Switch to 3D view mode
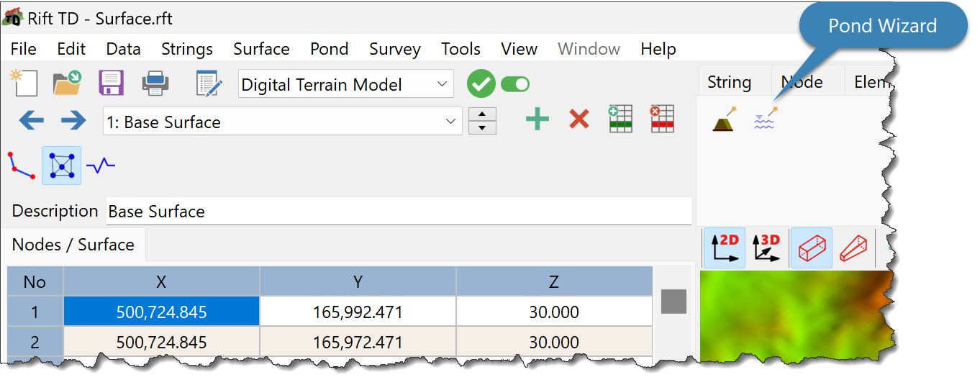 point(766,248)
